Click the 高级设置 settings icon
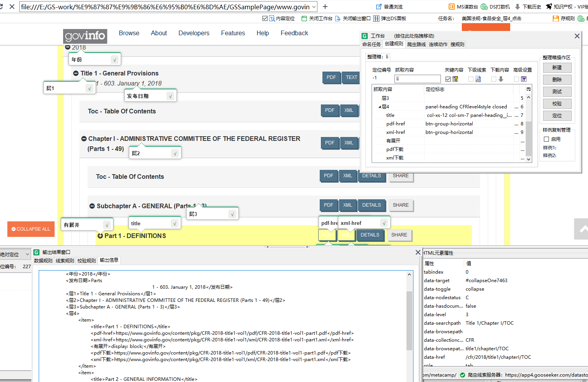Viewport: 588px width, 382px height. (524, 79)
